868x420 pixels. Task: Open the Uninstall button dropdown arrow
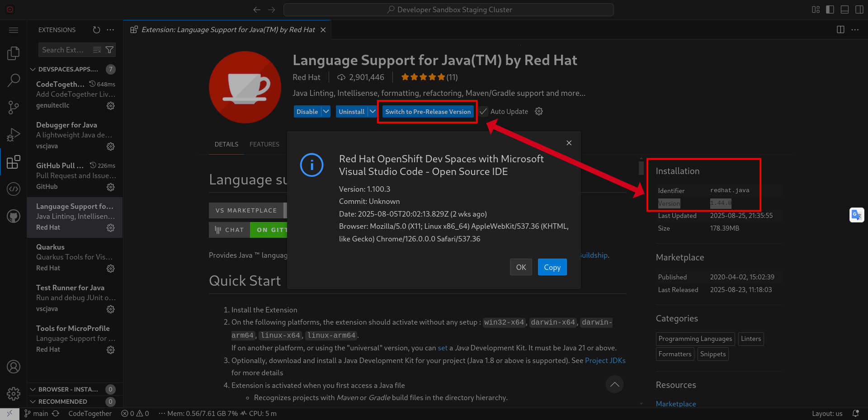[373, 112]
